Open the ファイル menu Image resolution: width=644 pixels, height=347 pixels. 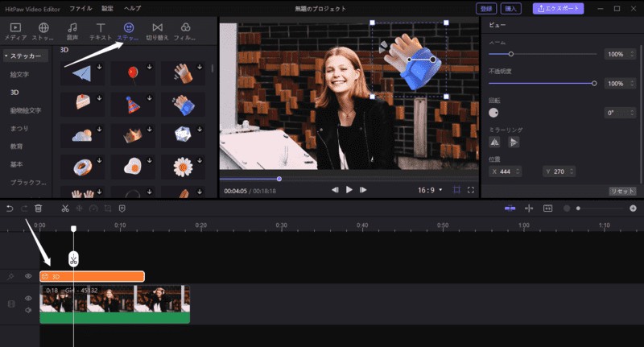click(80, 7)
